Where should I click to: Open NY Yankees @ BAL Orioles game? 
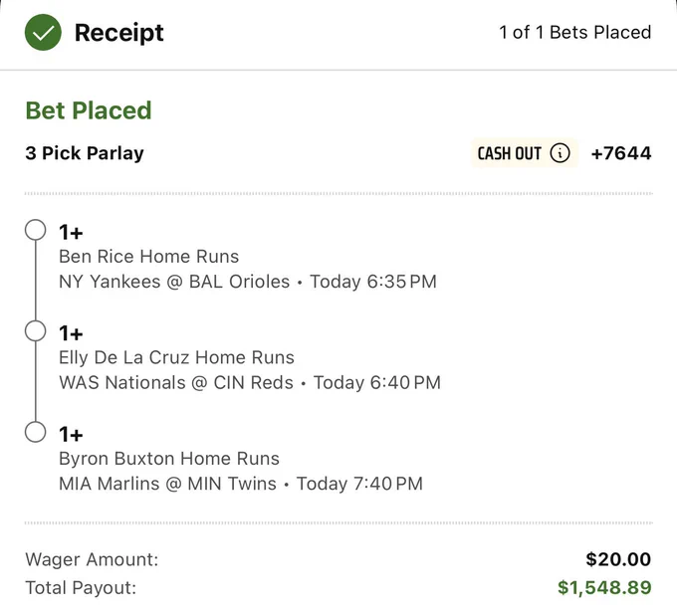point(174,282)
